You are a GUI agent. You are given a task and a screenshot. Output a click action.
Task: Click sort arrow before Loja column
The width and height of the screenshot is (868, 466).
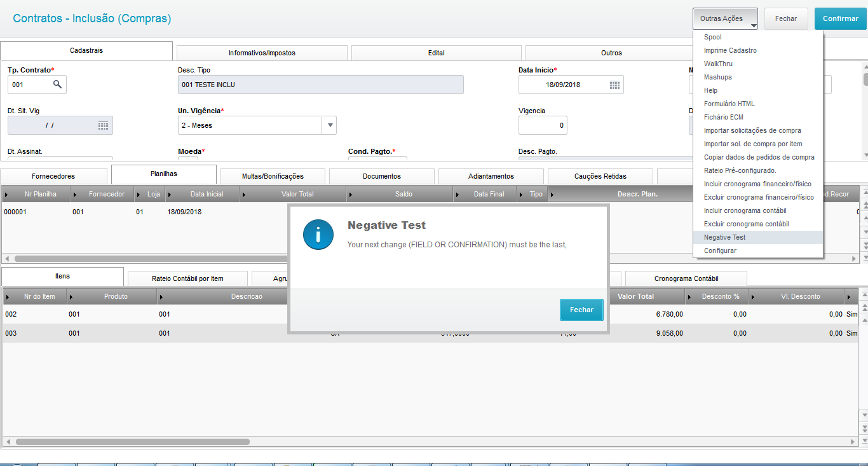(138, 194)
